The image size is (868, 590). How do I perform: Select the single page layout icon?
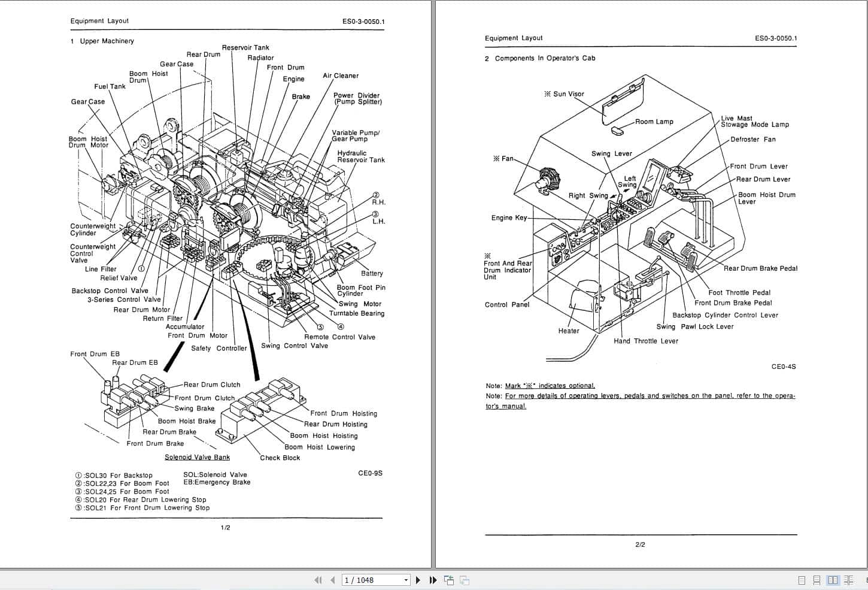click(x=802, y=580)
